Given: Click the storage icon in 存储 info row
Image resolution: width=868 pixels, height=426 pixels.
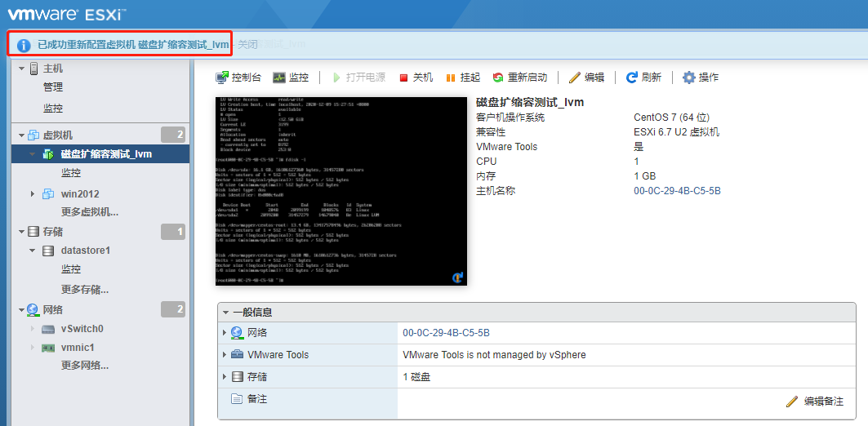Looking at the screenshot, I should 237,377.
